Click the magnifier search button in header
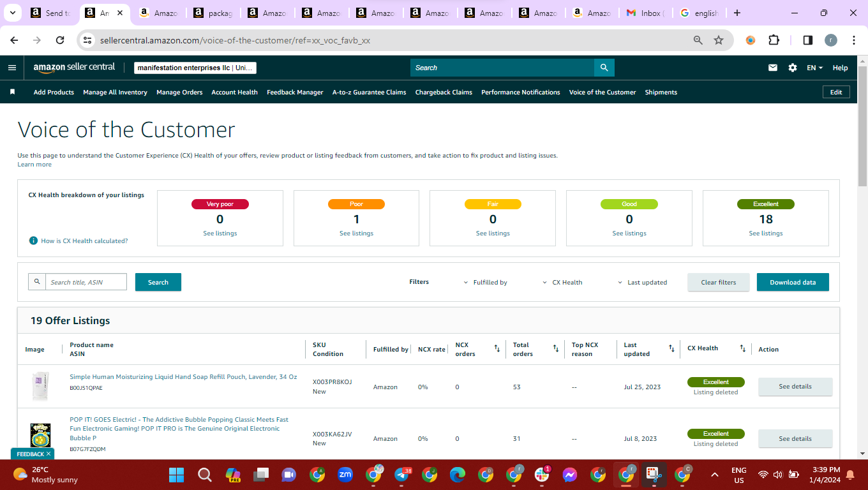868x490 pixels. 604,68
